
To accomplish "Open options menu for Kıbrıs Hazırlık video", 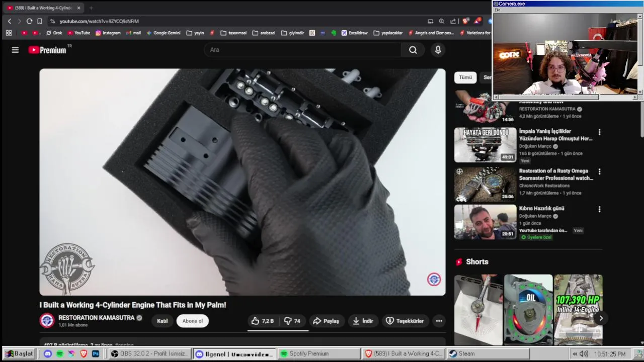I will click(599, 209).
